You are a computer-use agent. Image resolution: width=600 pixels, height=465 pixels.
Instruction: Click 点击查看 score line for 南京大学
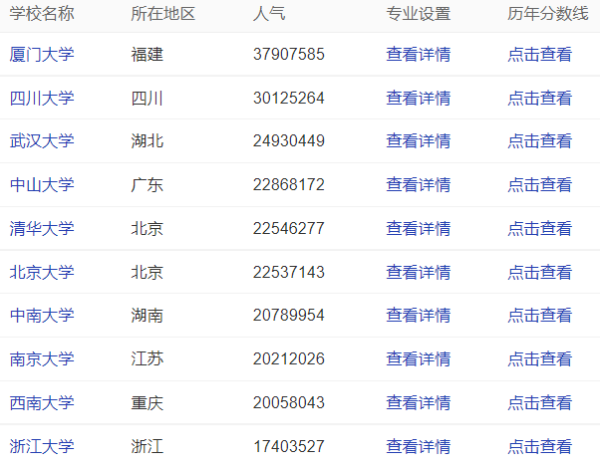(540, 359)
